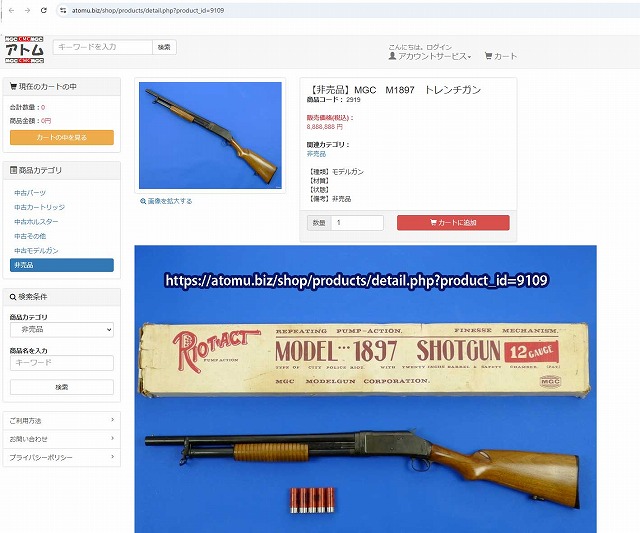This screenshot has width=640, height=533.
Task: Click カートに追加 red button
Action: click(453, 222)
